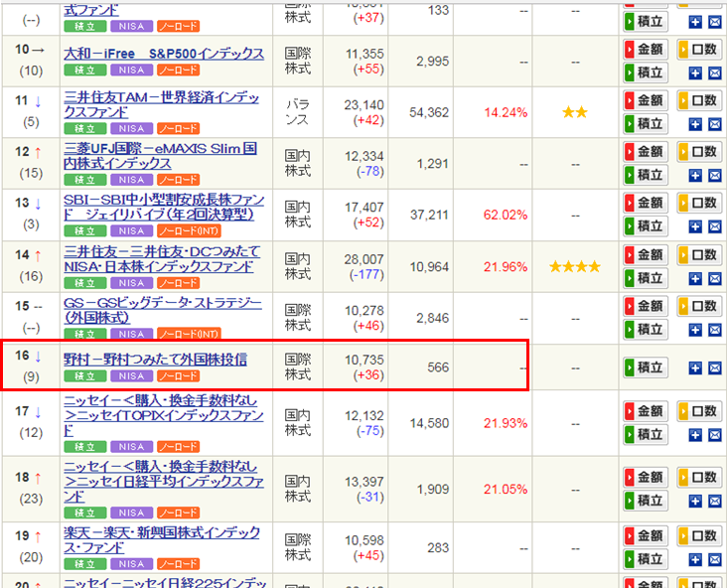
Task: Click 金額 button for eMAXIS Slim 国内株式インデックス
Action: tap(646, 151)
